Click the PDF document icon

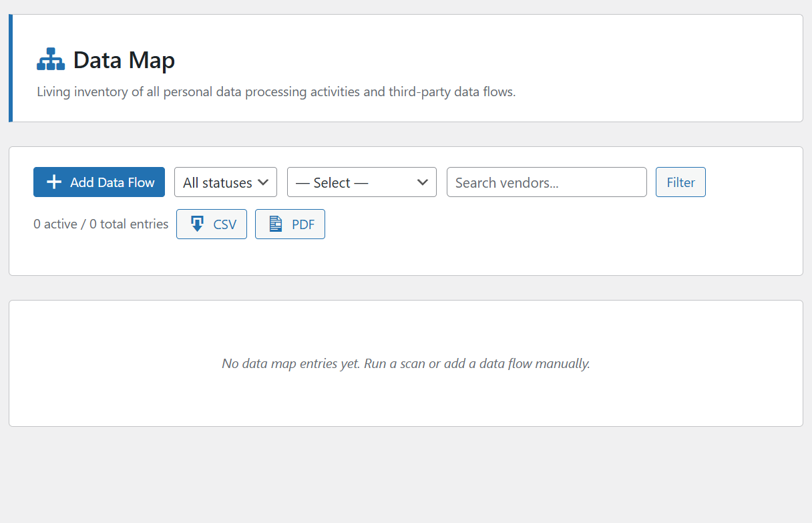pos(276,224)
